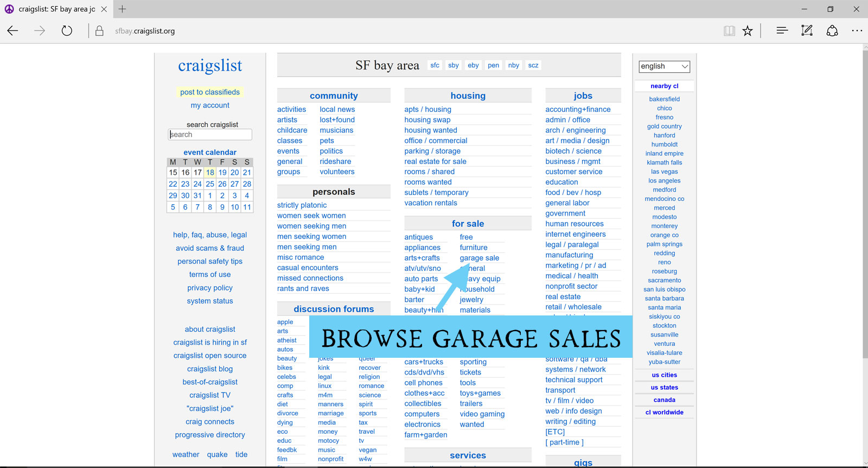
Task: Open the free for-sale category
Action: point(466,237)
